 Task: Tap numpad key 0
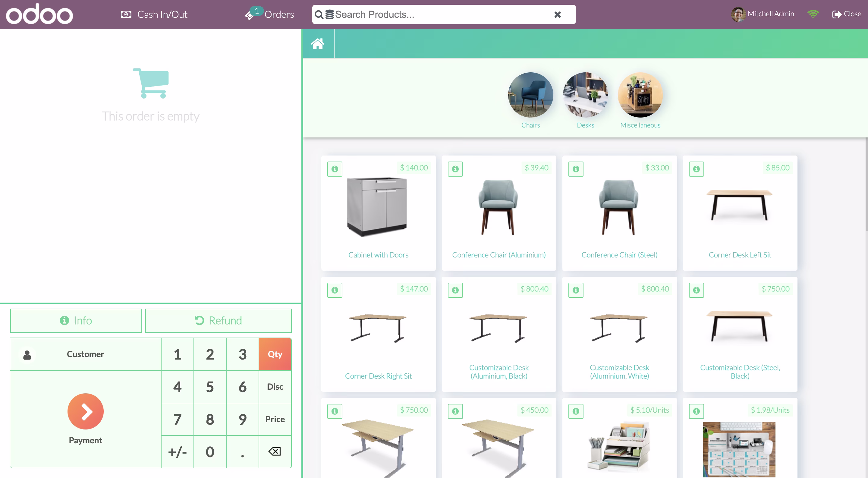(210, 452)
